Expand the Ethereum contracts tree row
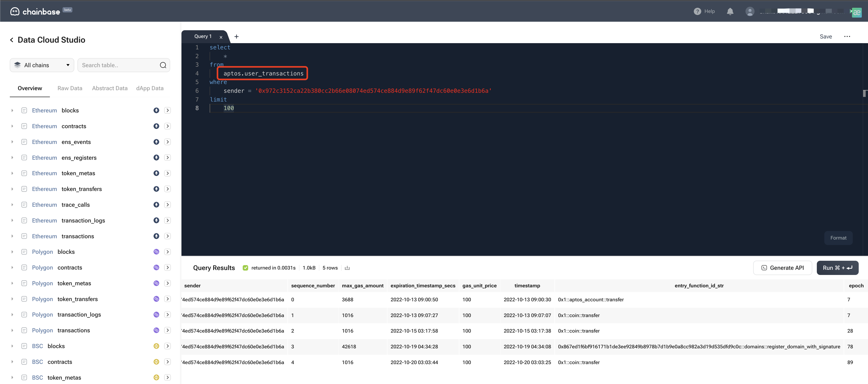 pyautogui.click(x=12, y=126)
